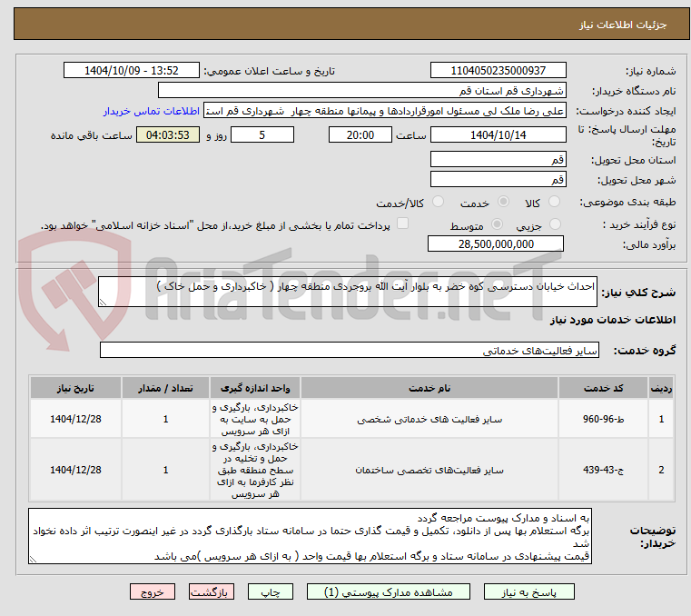Click the اطلاعات خدمات مورد نیاز section heading
Screen dimensions: 691x616
click(x=613, y=320)
